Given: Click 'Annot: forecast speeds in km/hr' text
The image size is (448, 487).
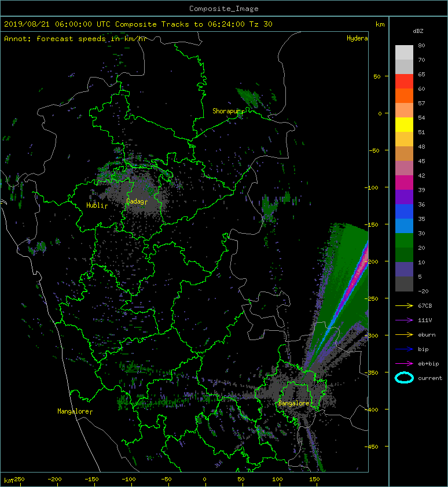Looking at the screenshot, I should tap(75, 39).
